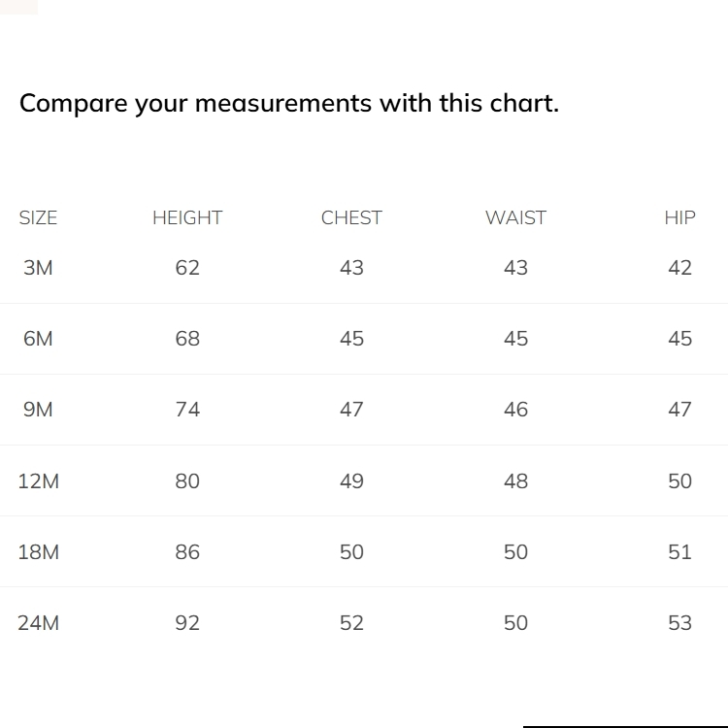
Task: Click the height value 62 for 3M
Action: 187,268
